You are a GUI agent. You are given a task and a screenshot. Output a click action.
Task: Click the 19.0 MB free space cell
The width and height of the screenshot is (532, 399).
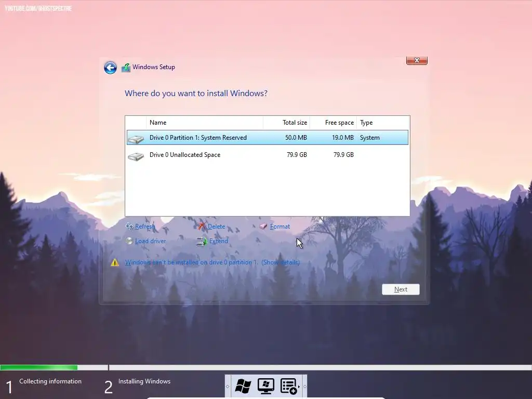(x=343, y=137)
